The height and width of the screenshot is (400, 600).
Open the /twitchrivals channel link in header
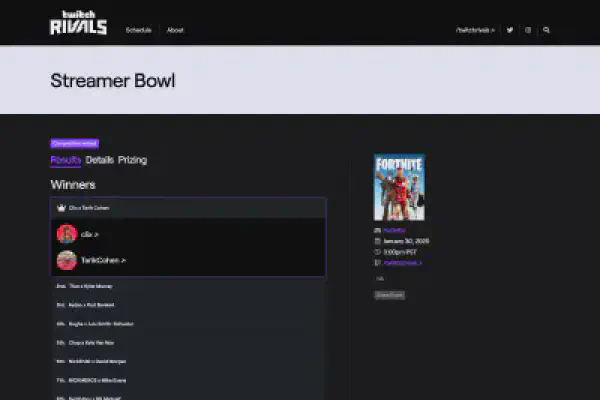coord(475,30)
